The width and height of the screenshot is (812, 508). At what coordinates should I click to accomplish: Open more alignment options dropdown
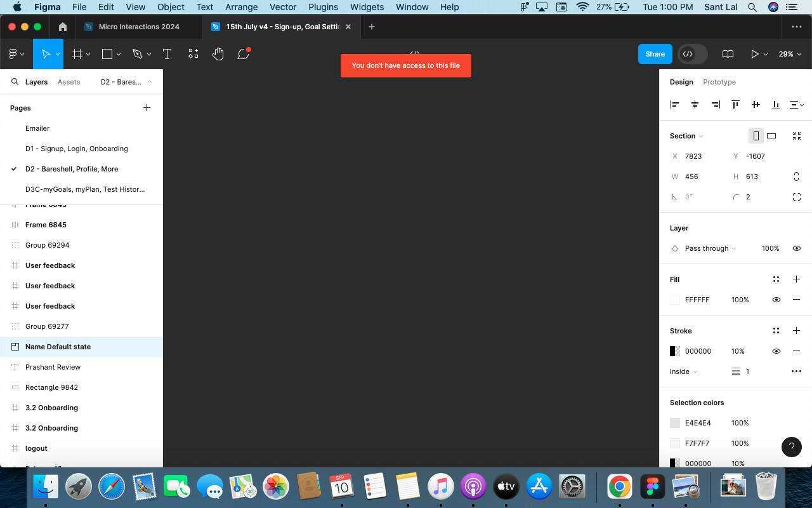pos(797,105)
